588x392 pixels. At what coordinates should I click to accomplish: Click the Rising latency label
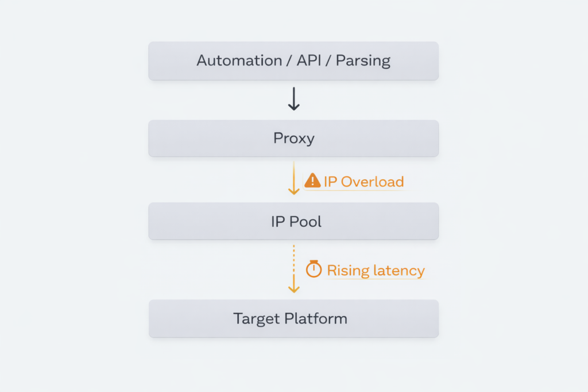click(x=376, y=270)
